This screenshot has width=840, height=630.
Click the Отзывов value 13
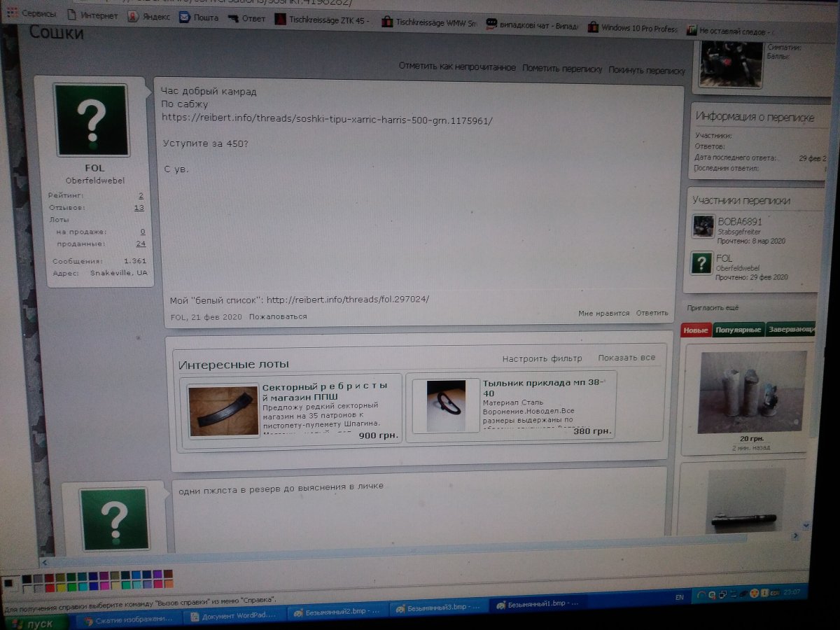point(139,208)
